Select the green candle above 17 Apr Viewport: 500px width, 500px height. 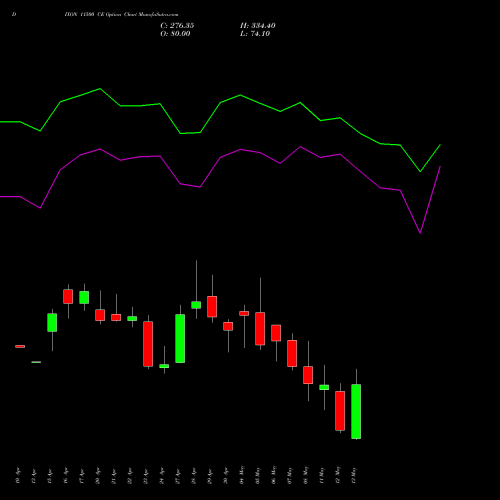(x=84, y=297)
